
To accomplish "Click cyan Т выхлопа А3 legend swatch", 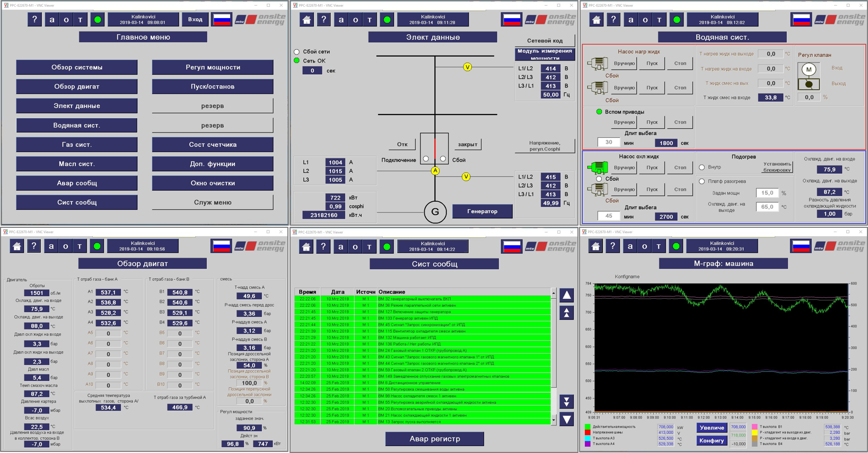I will 588,438.
